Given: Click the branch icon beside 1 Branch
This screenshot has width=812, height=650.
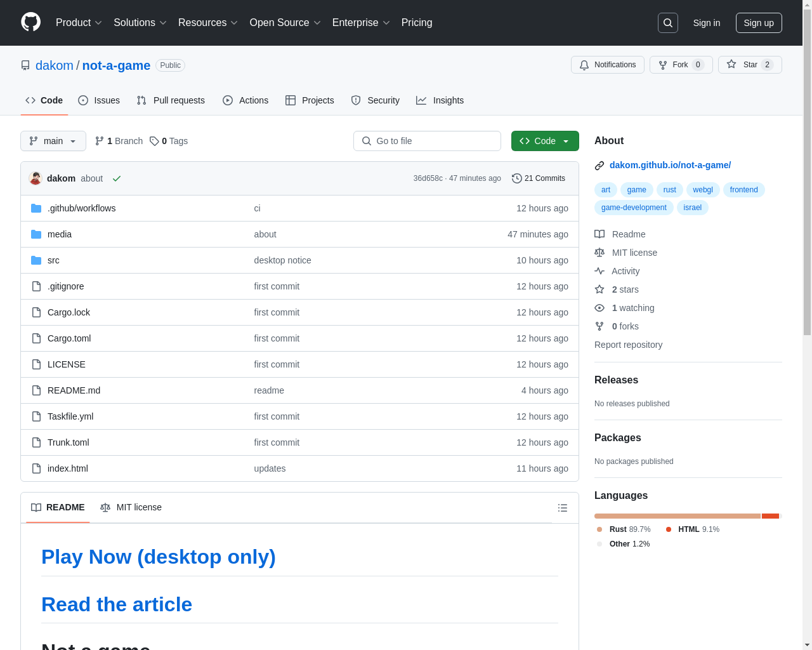Looking at the screenshot, I should tap(100, 141).
